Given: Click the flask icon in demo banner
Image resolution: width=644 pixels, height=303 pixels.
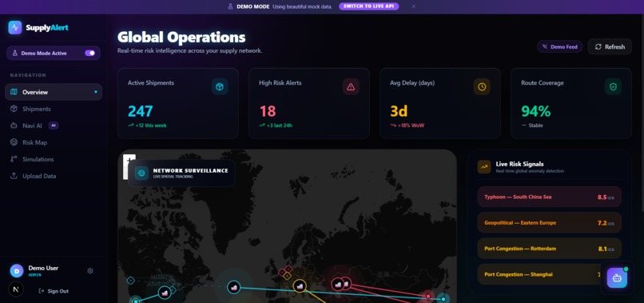Looking at the screenshot, I should (x=231, y=6).
